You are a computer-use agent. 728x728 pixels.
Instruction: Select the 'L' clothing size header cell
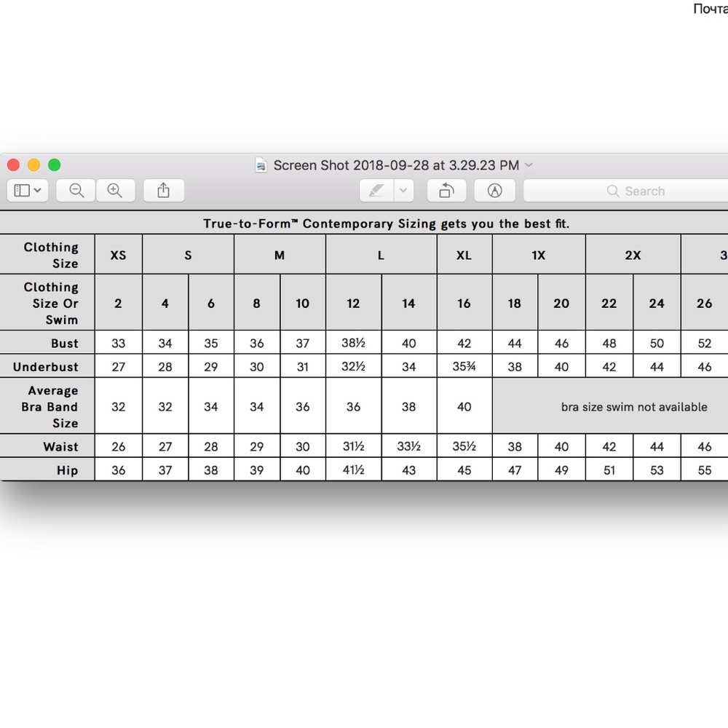pyautogui.click(x=381, y=255)
